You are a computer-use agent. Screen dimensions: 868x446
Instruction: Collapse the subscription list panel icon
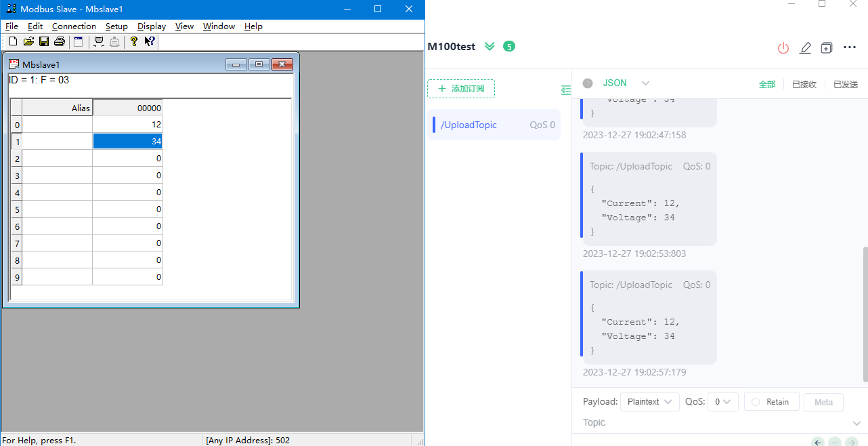pos(566,89)
